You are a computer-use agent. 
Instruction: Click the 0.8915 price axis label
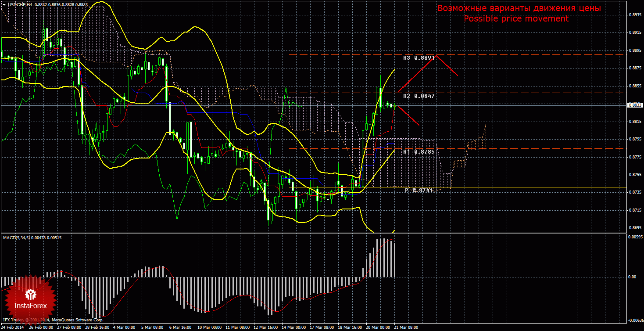coord(635,32)
